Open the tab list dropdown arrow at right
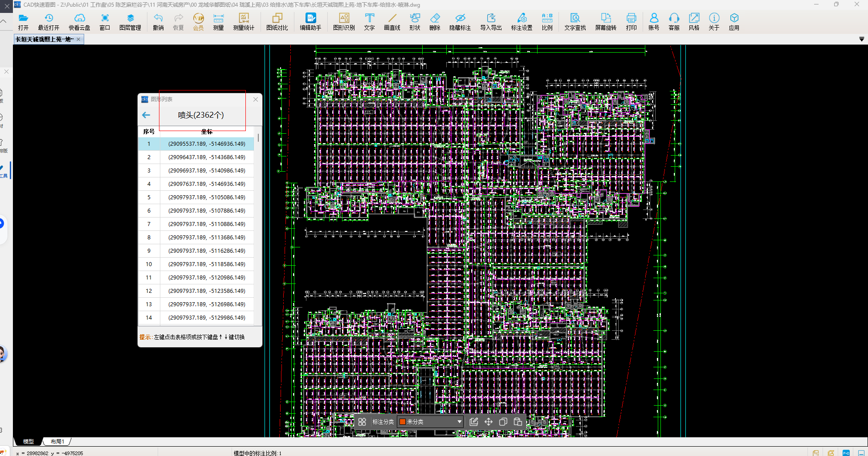Image resolution: width=868 pixels, height=456 pixels. (861, 39)
